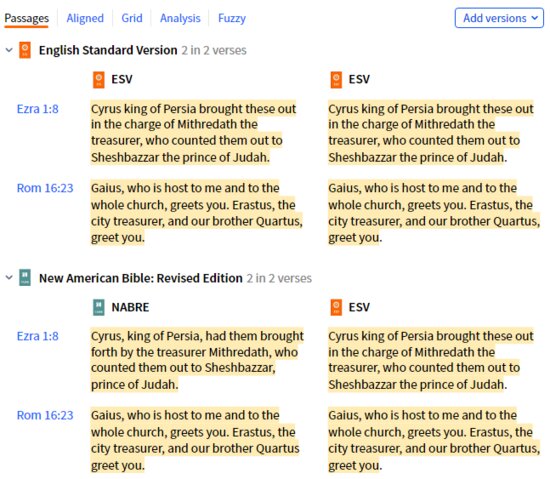The image size is (550, 479).
Task: Click the New American Bible: Revised Edition heading
Action: 141,278
